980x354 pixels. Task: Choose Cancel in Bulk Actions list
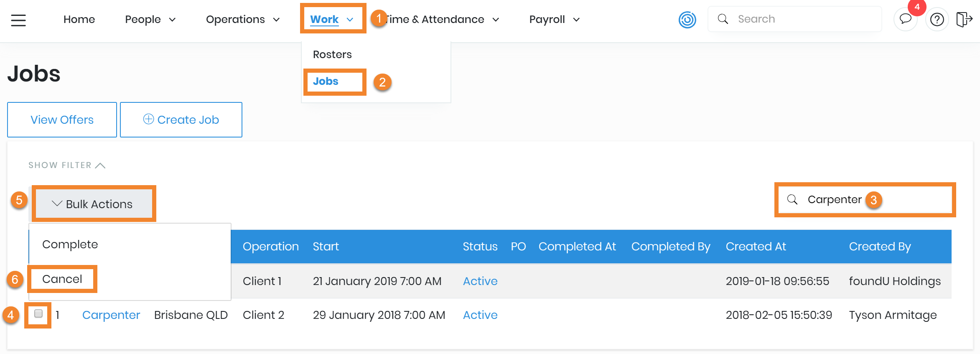62,279
